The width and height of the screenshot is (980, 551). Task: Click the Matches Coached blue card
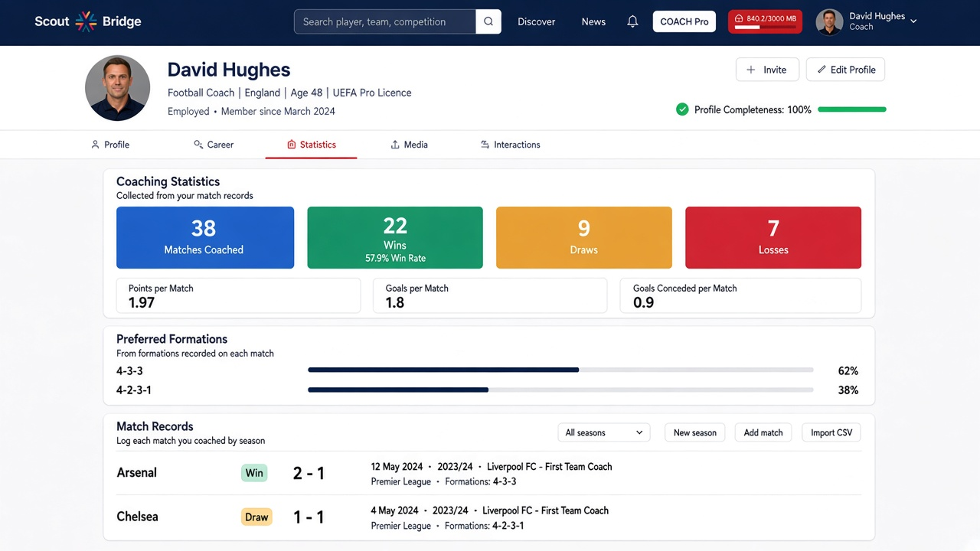pos(205,237)
